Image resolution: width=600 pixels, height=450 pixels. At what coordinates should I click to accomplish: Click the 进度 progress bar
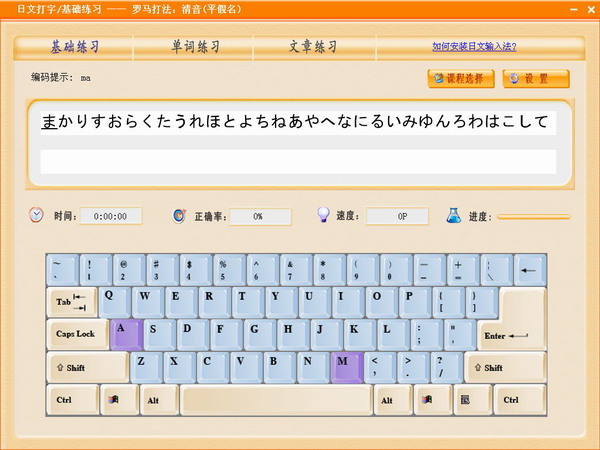533,217
